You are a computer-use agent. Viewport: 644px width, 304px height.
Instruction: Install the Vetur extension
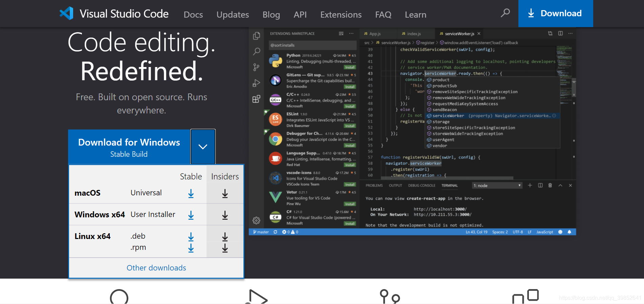pyautogui.click(x=350, y=204)
